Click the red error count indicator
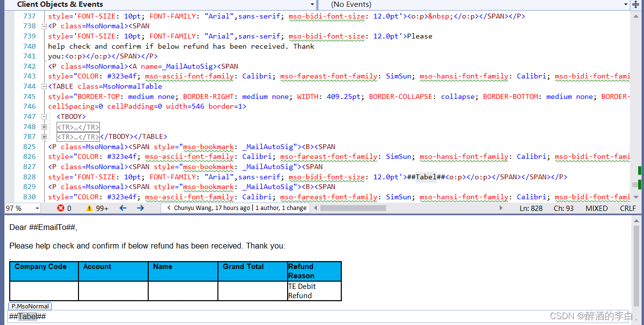Viewport: 644px width, 325px height. (x=64, y=208)
